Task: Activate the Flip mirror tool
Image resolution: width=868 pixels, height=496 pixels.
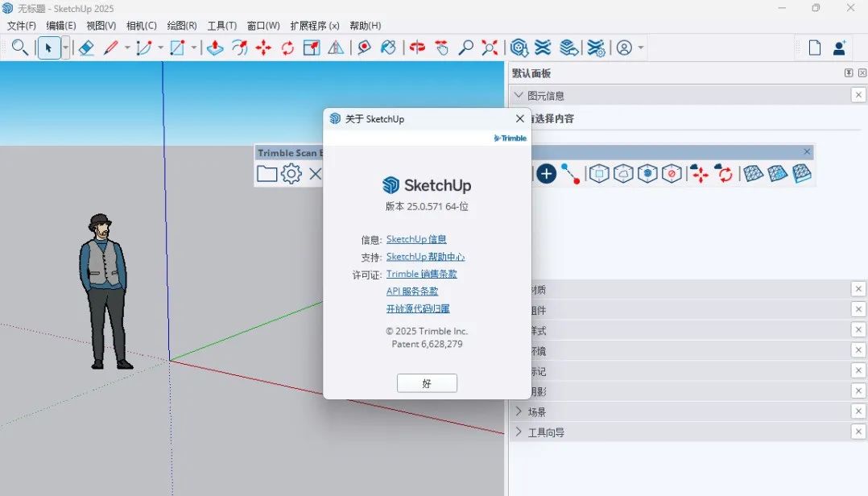Action: (336, 48)
